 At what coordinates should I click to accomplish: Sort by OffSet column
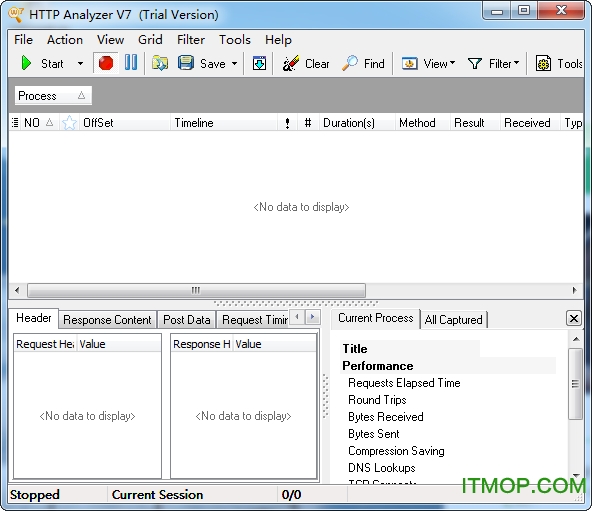(125, 123)
